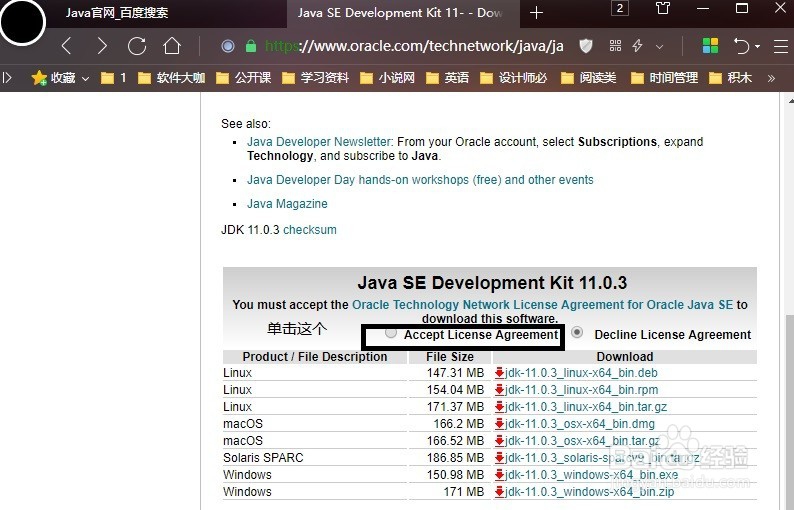Click the round site info icon before padlock
This screenshot has width=794, height=510.
click(228, 46)
